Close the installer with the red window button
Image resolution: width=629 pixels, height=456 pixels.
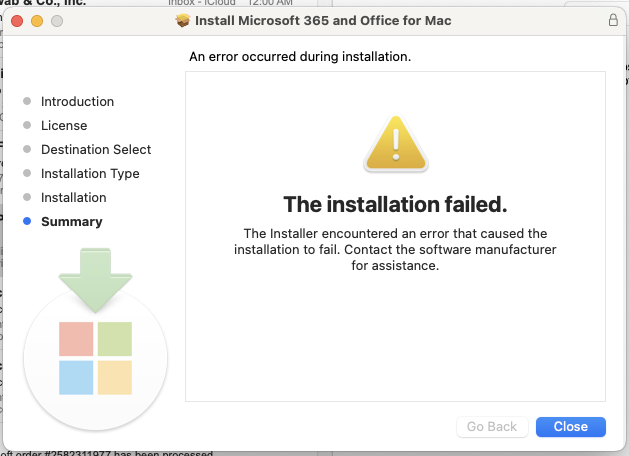click(17, 20)
